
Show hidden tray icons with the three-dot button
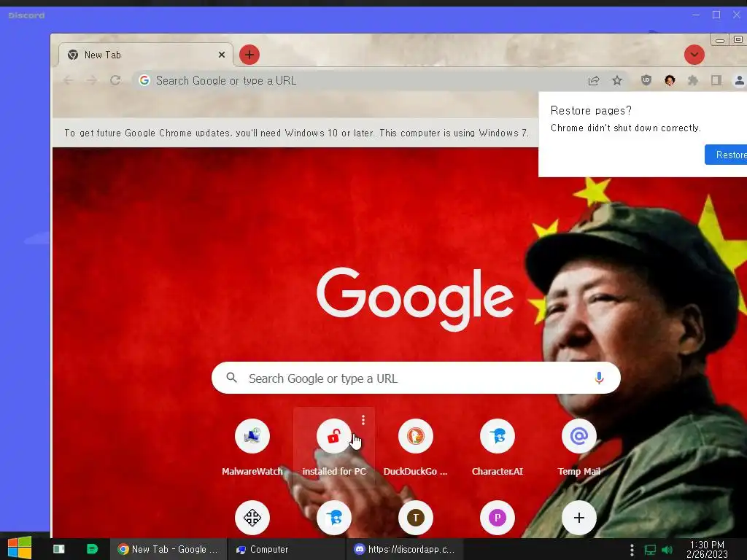(x=632, y=550)
